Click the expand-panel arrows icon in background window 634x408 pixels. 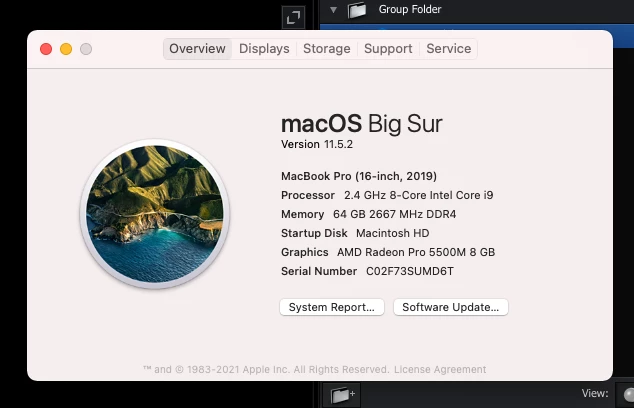(x=293, y=17)
